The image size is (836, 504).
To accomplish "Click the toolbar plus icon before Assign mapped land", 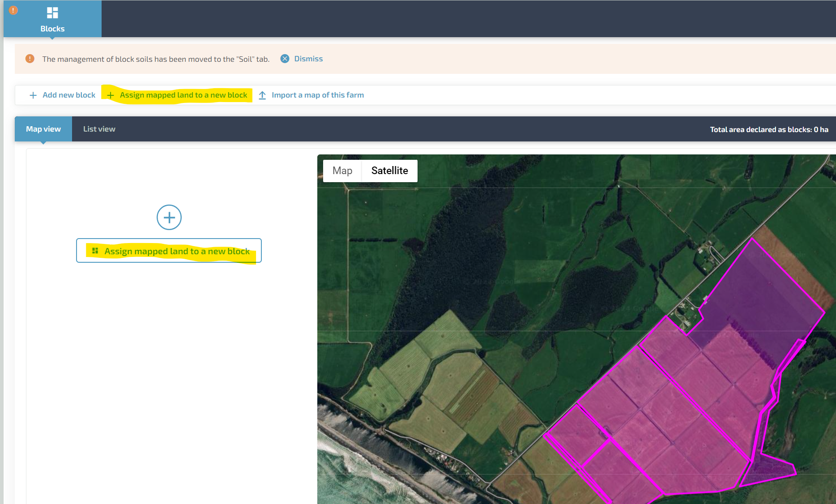I will pos(111,95).
